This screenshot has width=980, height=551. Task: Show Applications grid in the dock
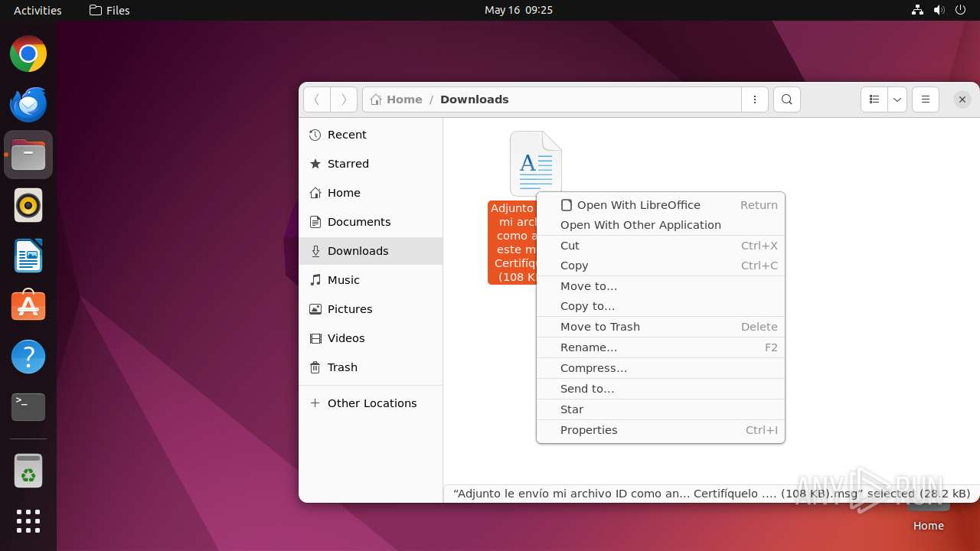pyautogui.click(x=28, y=521)
